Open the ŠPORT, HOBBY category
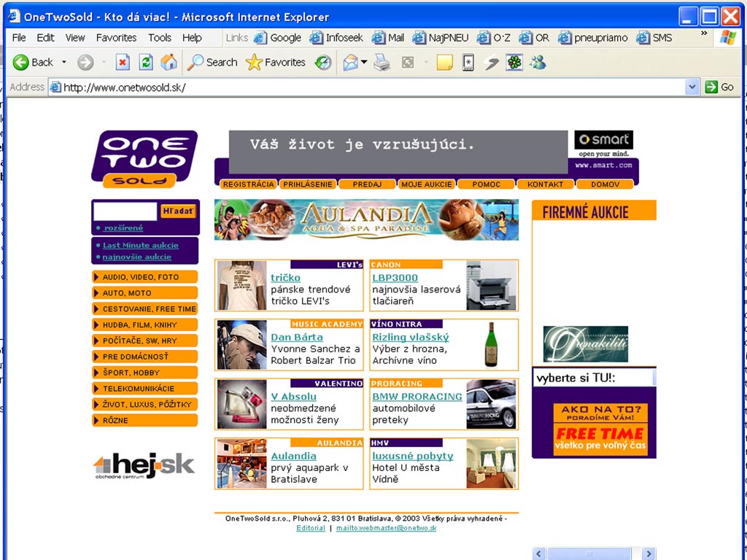Viewport: 747px width, 560px height. (145, 373)
